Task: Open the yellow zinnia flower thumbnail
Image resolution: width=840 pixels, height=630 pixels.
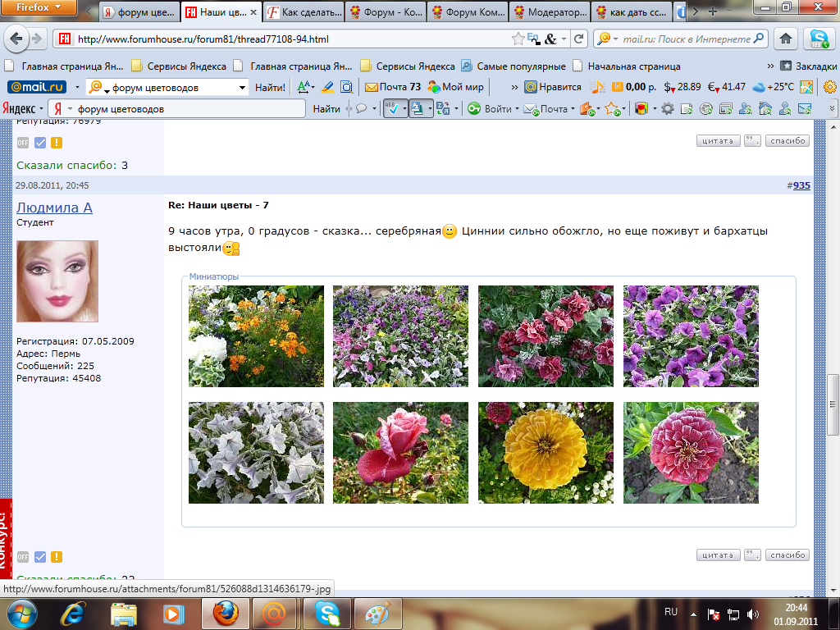Action: click(x=546, y=453)
